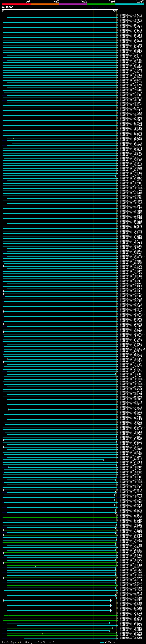
Task: Click the UniRef100_Q5KA19 hit label
Action: coord(131,585)
